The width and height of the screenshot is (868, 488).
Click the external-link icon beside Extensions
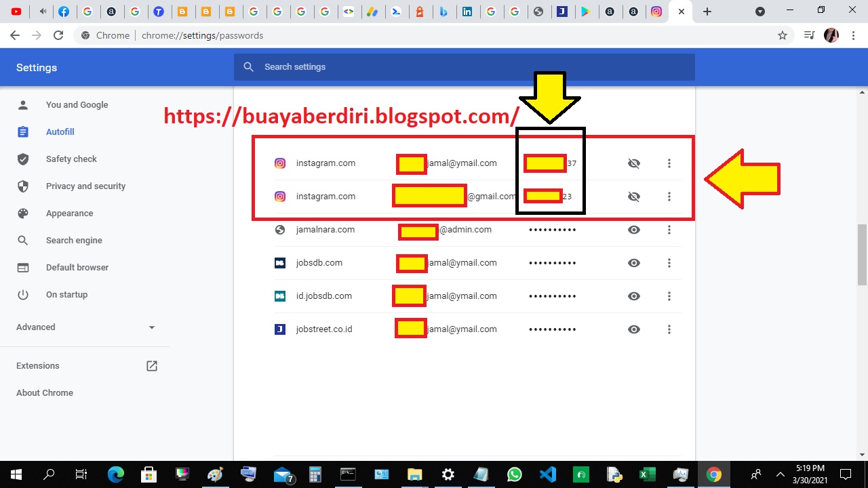tap(152, 366)
